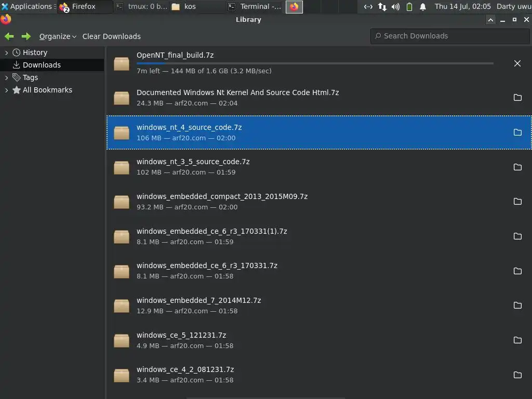Expand the History tree node
Image resolution: width=532 pixels, height=399 pixels.
6,52
